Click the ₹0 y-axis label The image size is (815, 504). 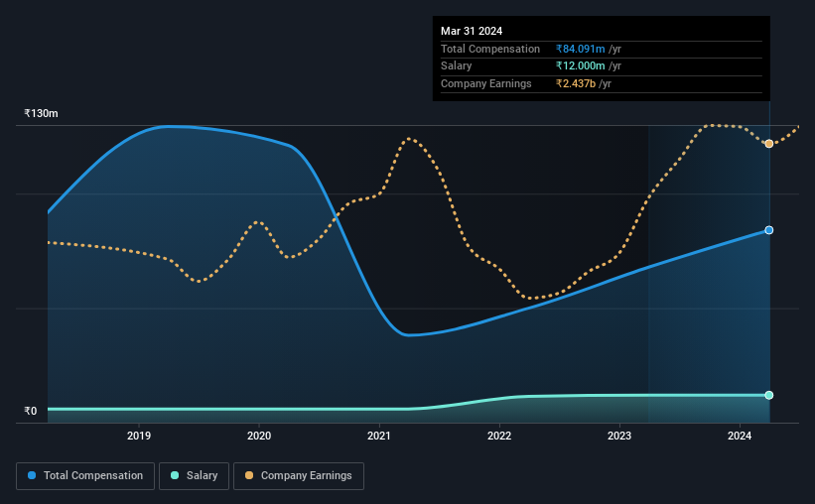pyautogui.click(x=31, y=411)
